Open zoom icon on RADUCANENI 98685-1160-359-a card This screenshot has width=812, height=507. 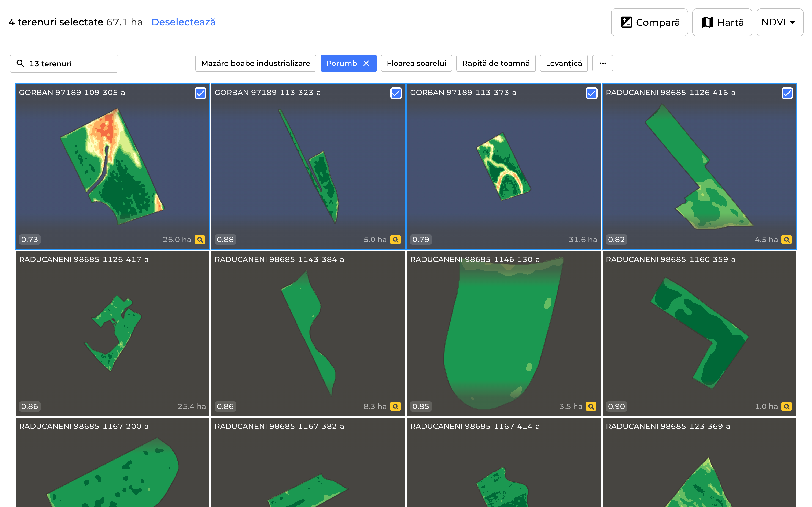786,406
